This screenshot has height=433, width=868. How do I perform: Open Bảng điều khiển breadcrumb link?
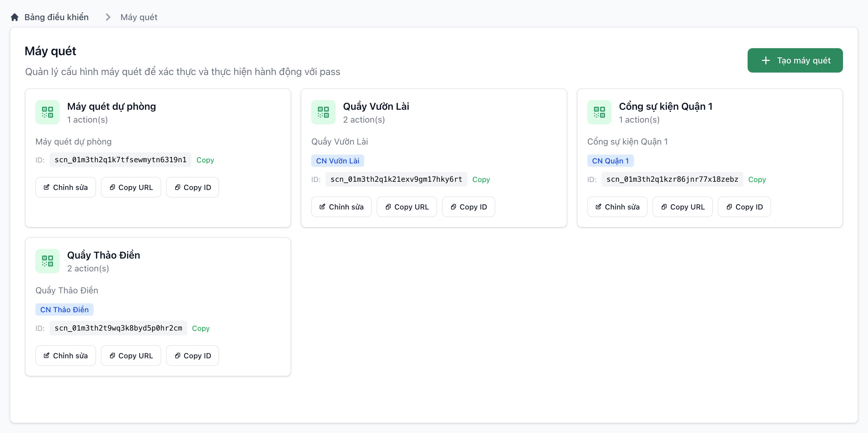57,17
